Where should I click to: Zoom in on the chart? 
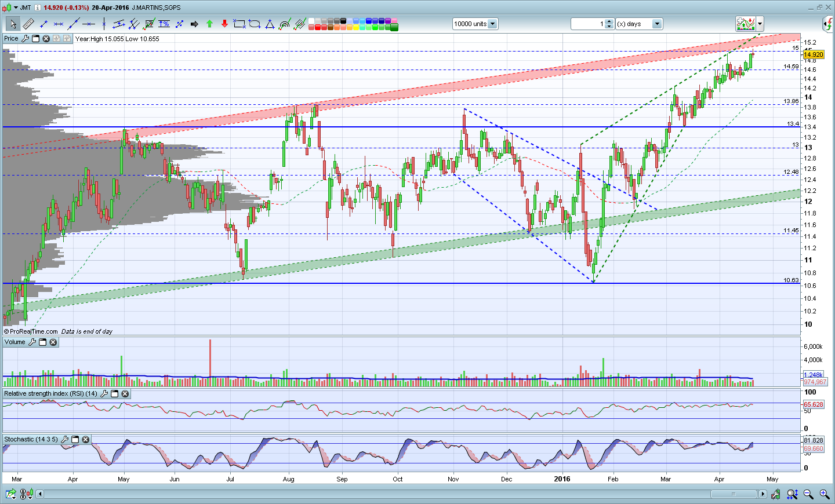pos(824,494)
